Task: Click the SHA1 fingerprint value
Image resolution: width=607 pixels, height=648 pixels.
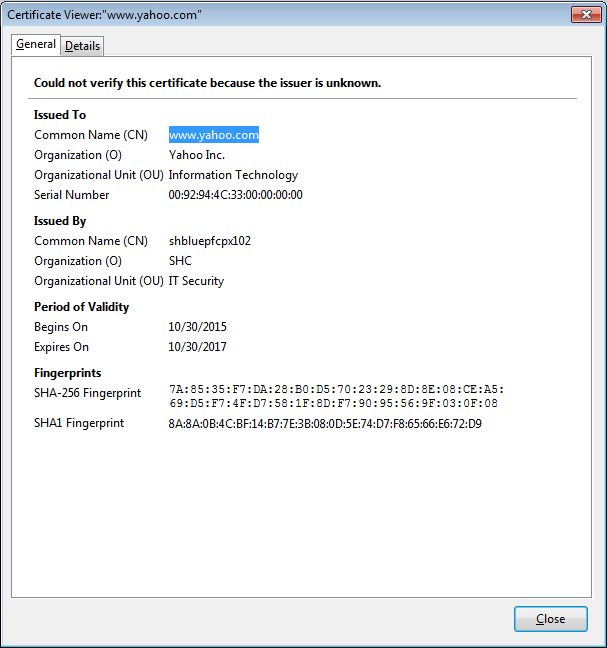Action: tap(325, 424)
